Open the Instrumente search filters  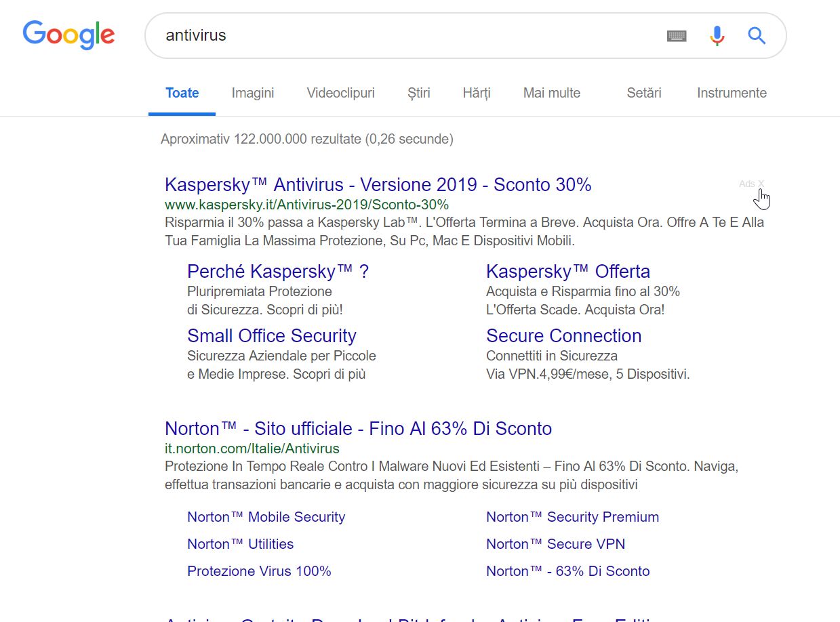click(x=732, y=93)
